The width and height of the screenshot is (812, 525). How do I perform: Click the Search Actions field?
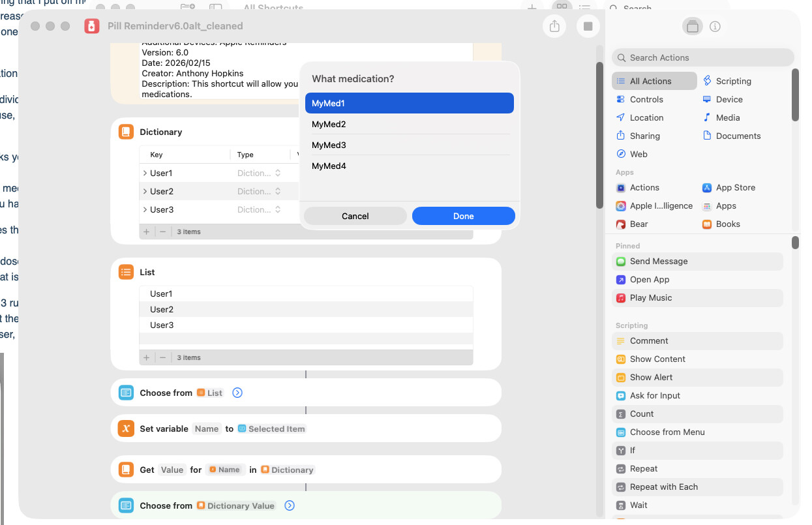pyautogui.click(x=703, y=58)
